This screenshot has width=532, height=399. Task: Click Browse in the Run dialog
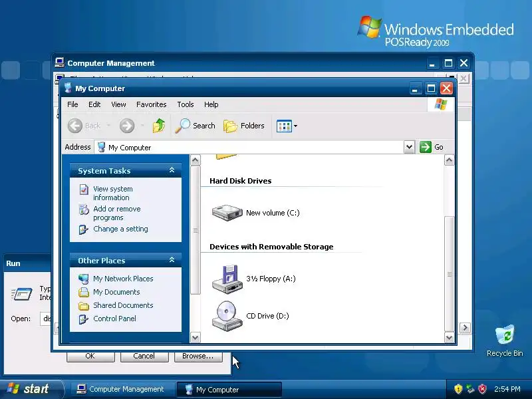click(198, 356)
